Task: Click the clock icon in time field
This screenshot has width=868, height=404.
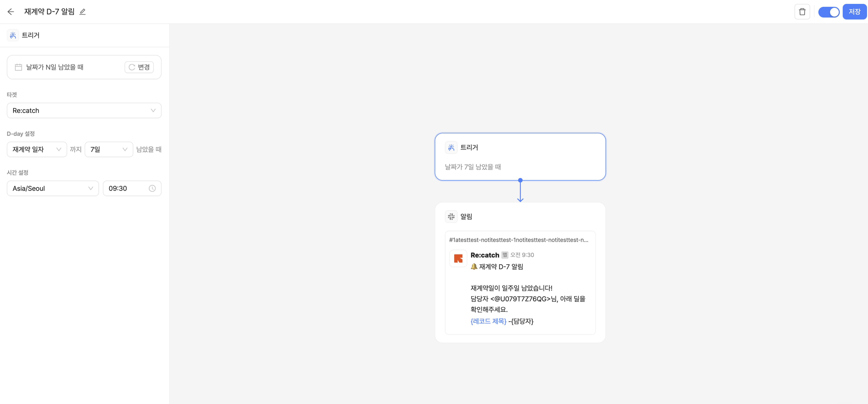Action: 152,189
